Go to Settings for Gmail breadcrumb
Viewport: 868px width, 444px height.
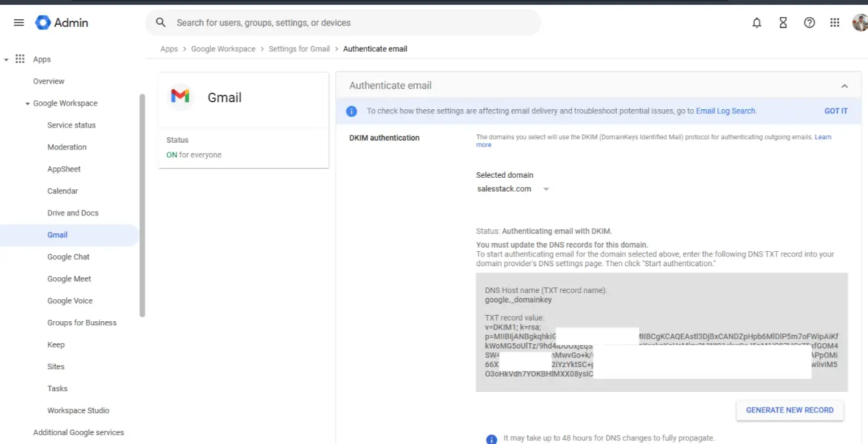pyautogui.click(x=299, y=49)
